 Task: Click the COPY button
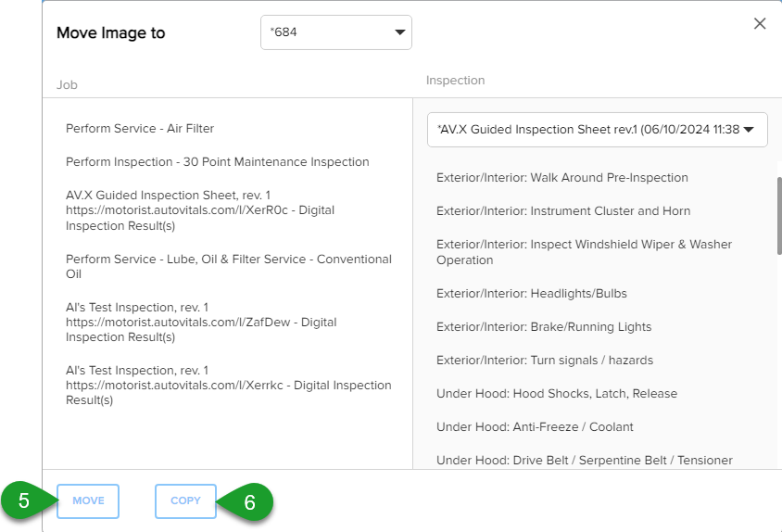point(185,501)
